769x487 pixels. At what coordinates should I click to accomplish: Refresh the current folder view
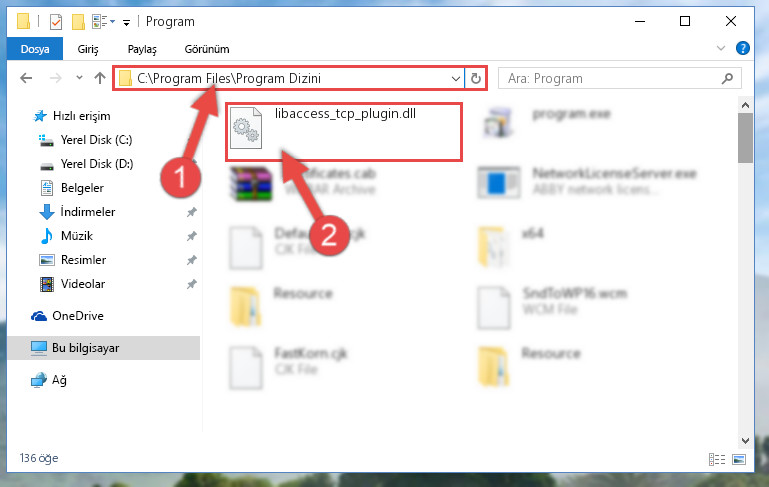pos(476,78)
